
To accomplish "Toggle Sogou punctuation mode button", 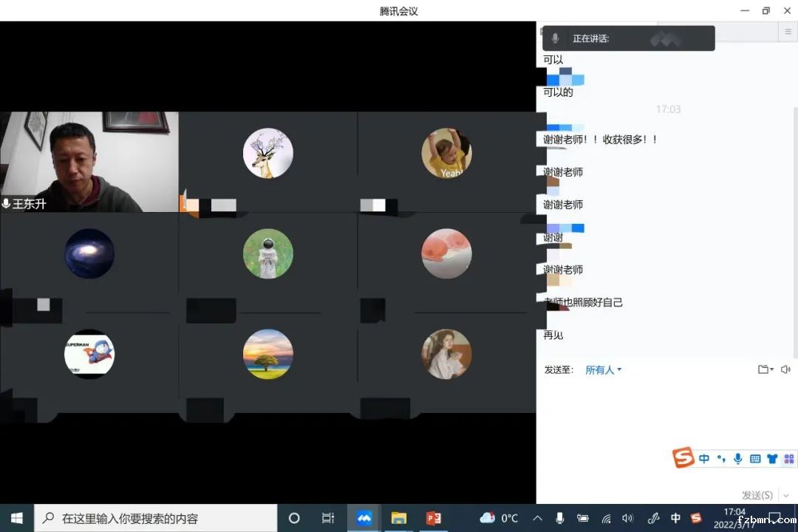I will click(721, 459).
